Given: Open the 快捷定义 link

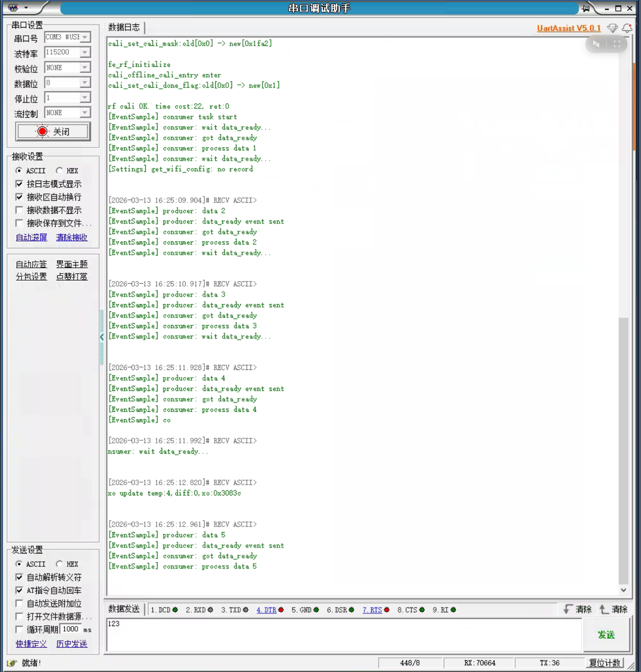Looking at the screenshot, I should 31,644.
